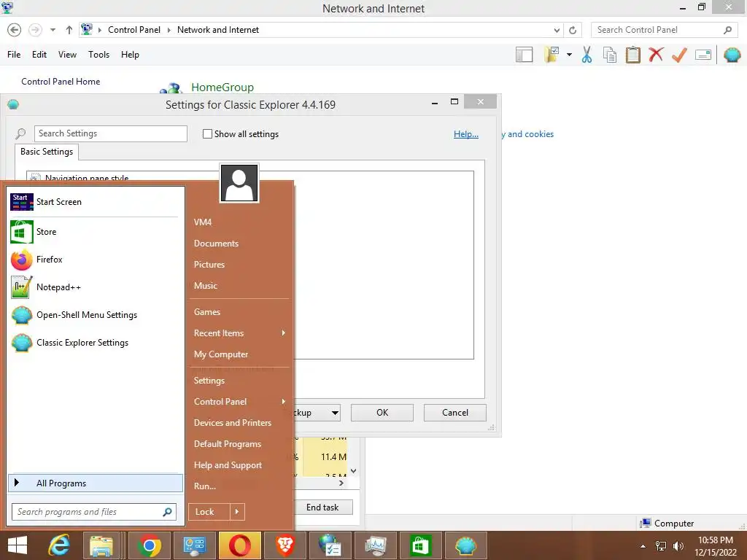Lock the computer with the Lock button
747x560 pixels.
(209, 512)
